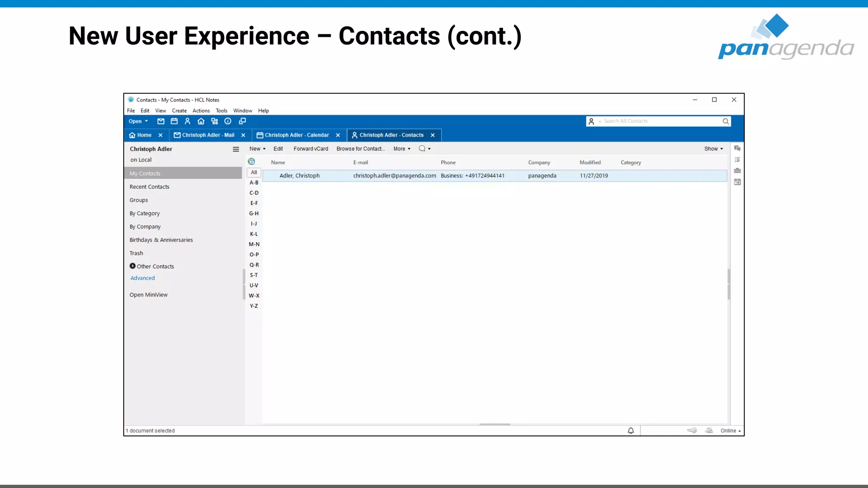
Task: Switch to Christoph Adler - Mail tab
Action: pos(204,135)
